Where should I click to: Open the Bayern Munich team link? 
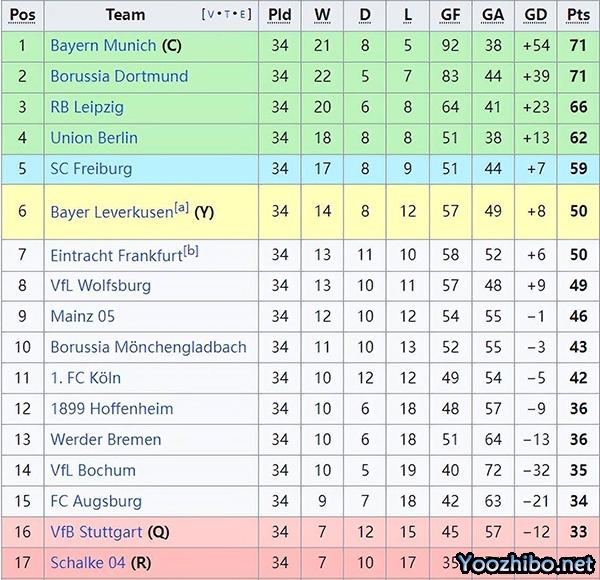[x=103, y=46]
